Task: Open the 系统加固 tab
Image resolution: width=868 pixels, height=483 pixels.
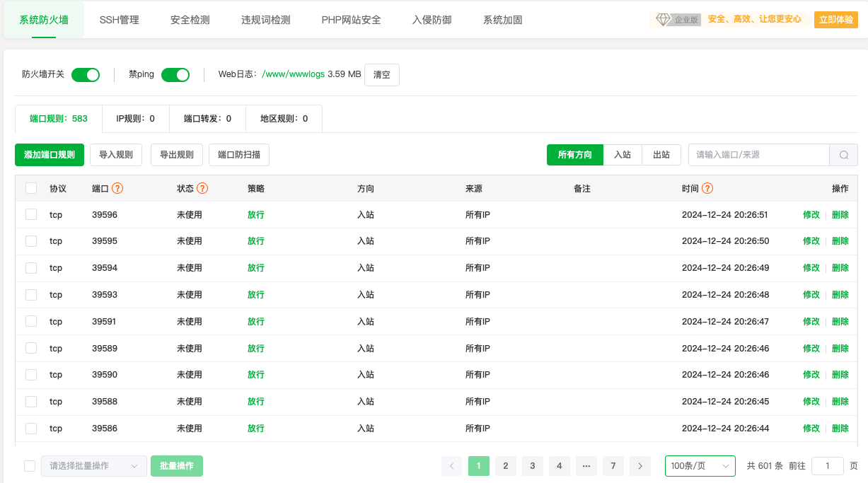Action: tap(503, 20)
